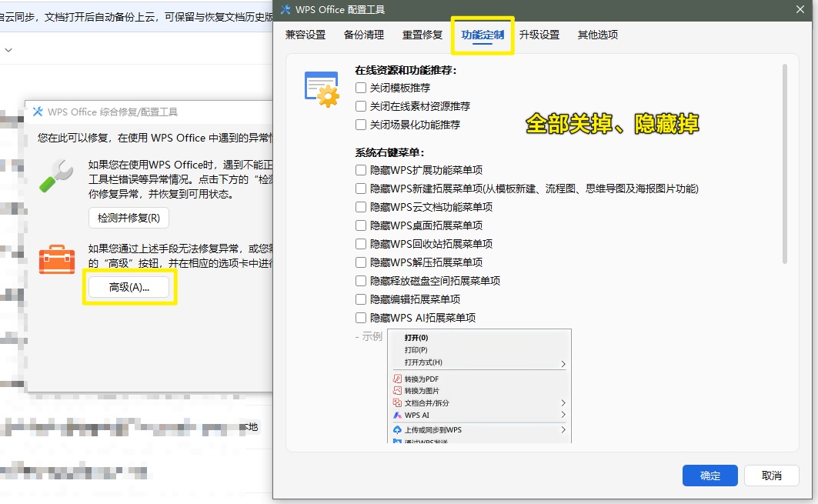The image size is (818, 504).
Task: Click 转换为PDF icon in example menu
Action: [x=397, y=379]
